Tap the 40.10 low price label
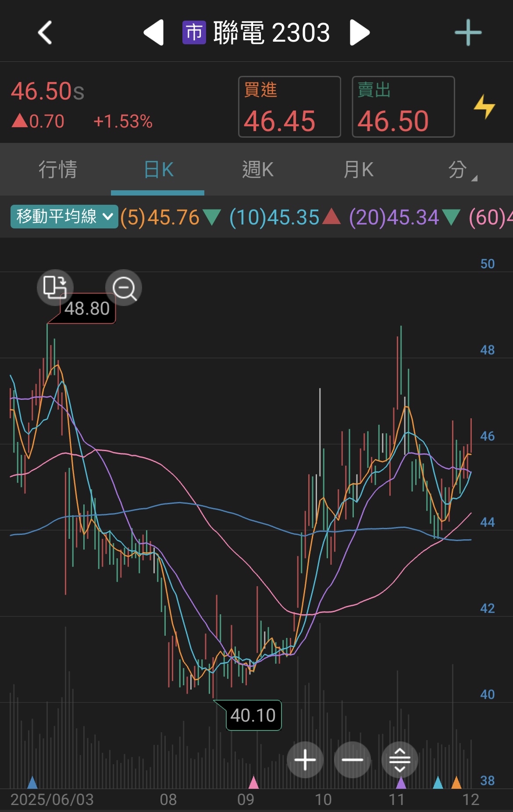The image size is (513, 812). click(253, 716)
